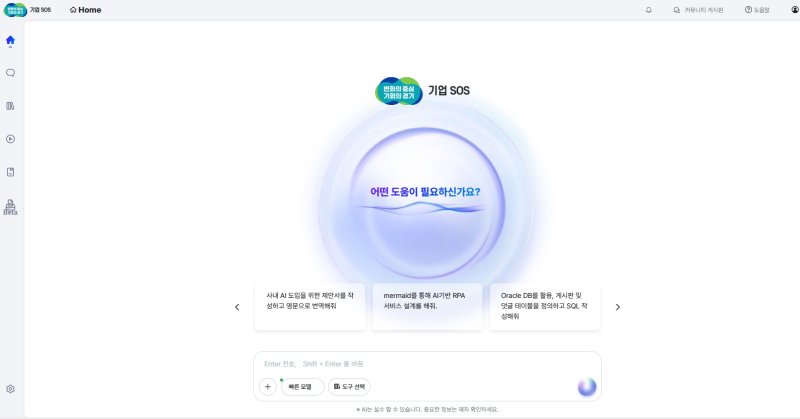
Task: Click the message input text field
Action: click(x=420, y=363)
